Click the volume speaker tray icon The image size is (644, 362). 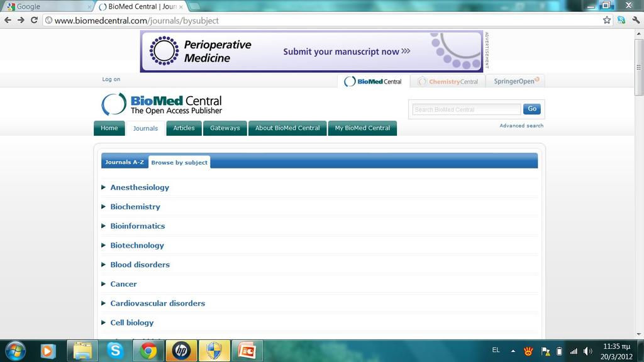(588, 351)
